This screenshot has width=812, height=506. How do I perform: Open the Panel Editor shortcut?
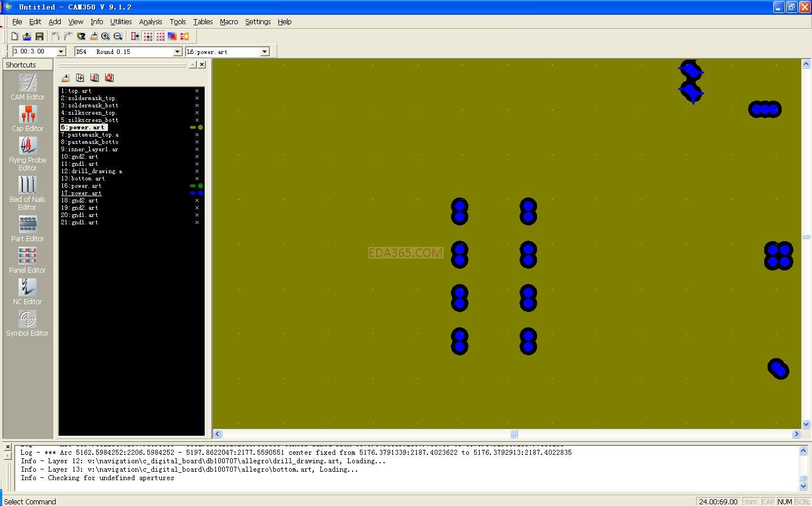pyautogui.click(x=28, y=260)
